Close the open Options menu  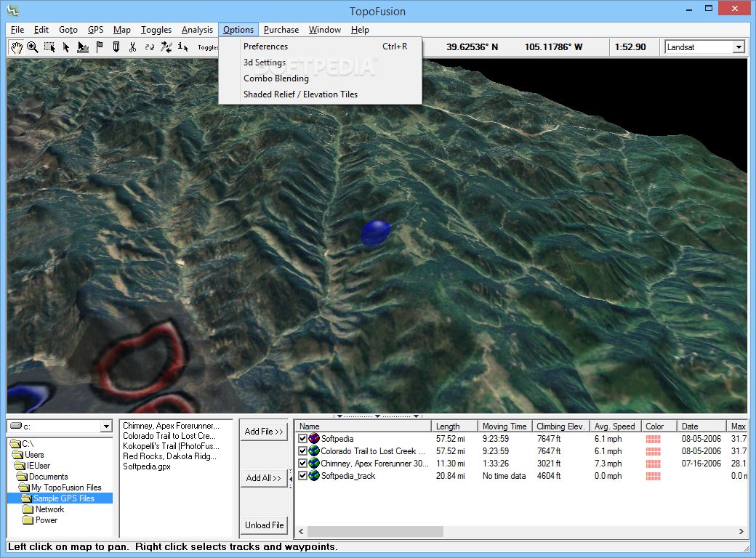(x=238, y=30)
